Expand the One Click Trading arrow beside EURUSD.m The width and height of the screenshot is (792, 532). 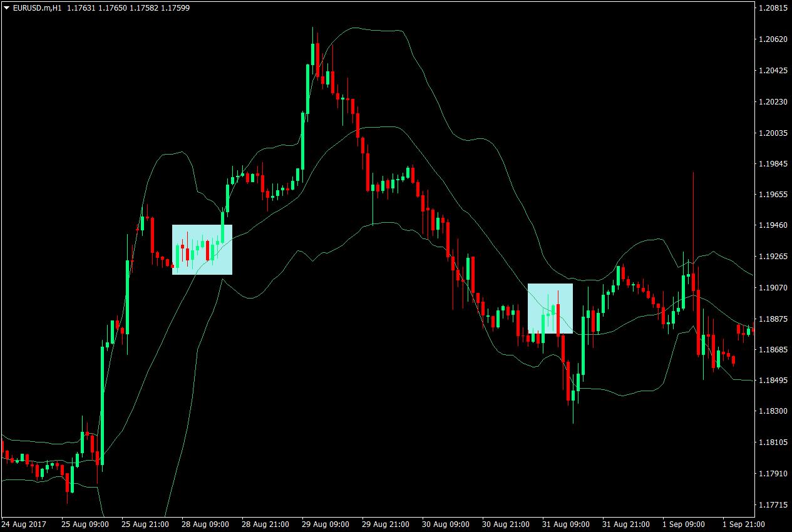point(7,8)
